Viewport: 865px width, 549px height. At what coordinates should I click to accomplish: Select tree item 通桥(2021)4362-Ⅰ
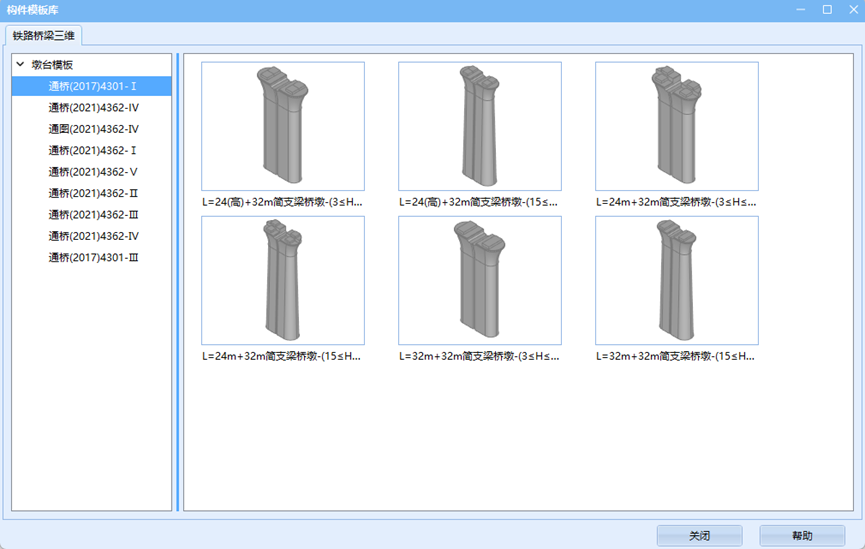[92, 151]
